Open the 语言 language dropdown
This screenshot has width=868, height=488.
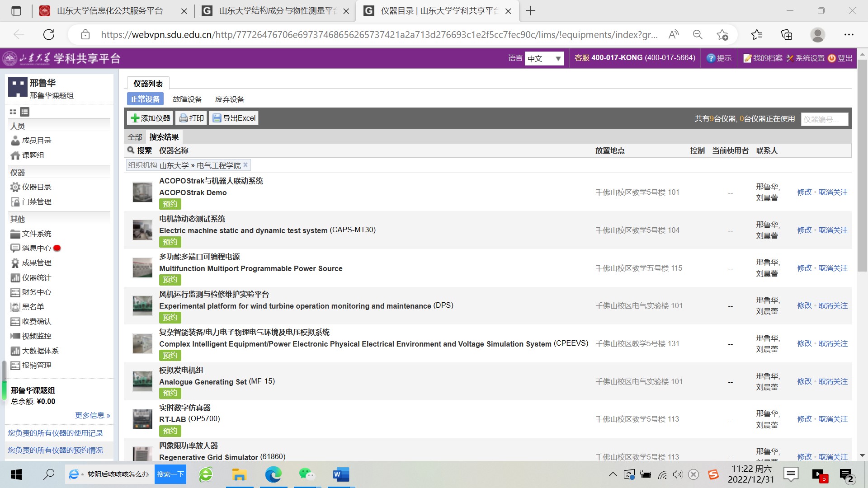click(x=544, y=59)
